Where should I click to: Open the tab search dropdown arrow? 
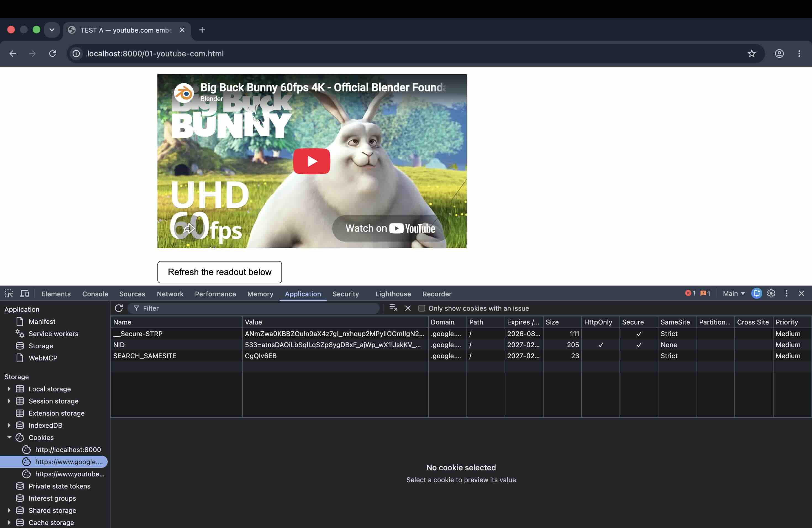tap(52, 30)
